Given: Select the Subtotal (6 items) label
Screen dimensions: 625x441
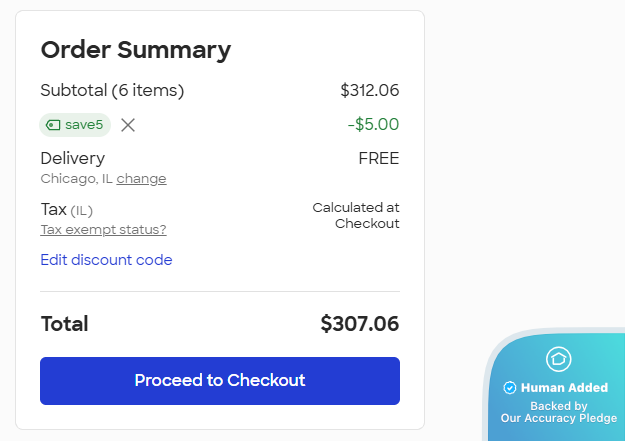Looking at the screenshot, I should click(112, 90).
